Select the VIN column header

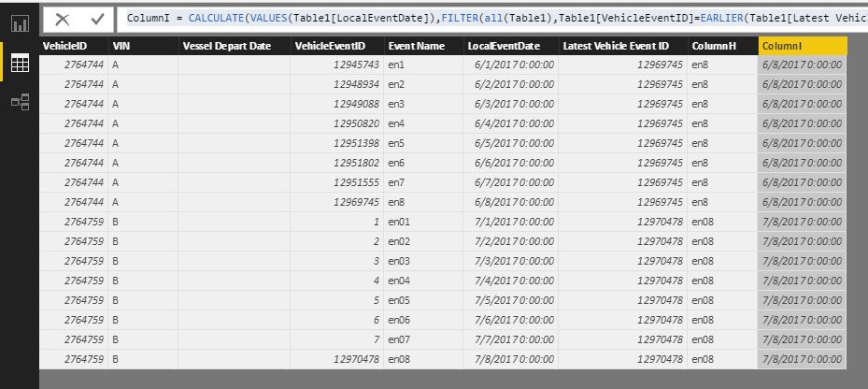point(143,46)
